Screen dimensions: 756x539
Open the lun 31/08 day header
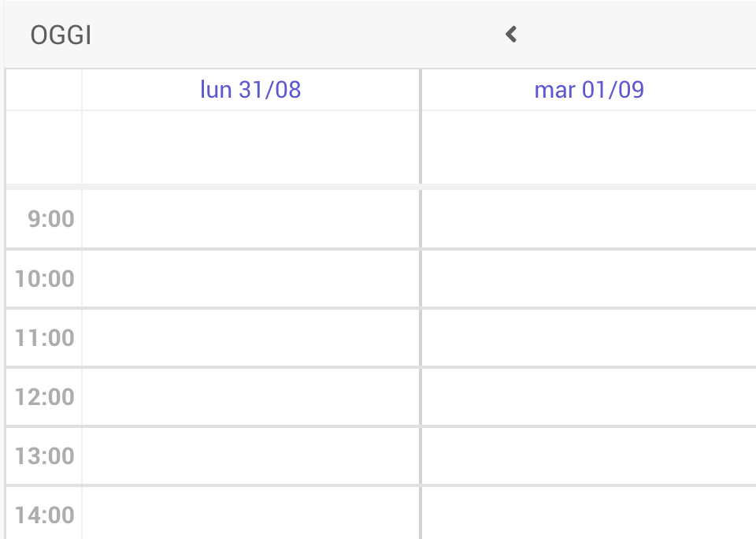tap(250, 90)
